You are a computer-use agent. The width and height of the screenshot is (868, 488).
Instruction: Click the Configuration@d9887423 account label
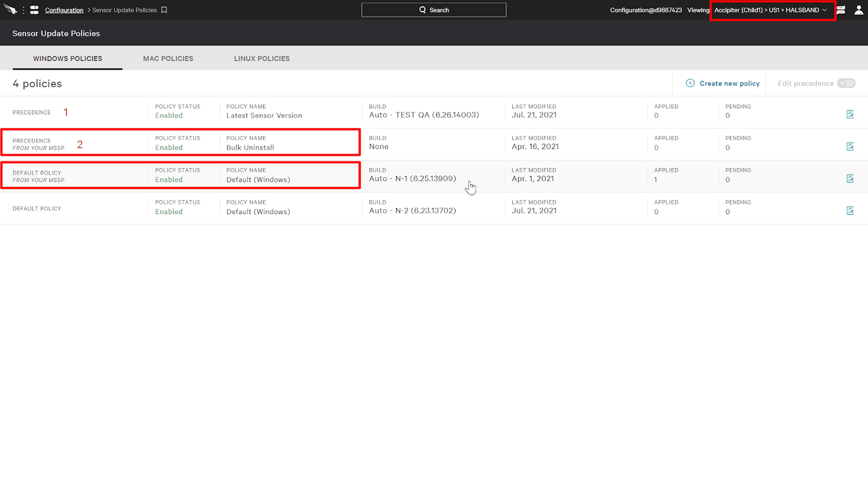[x=646, y=10]
